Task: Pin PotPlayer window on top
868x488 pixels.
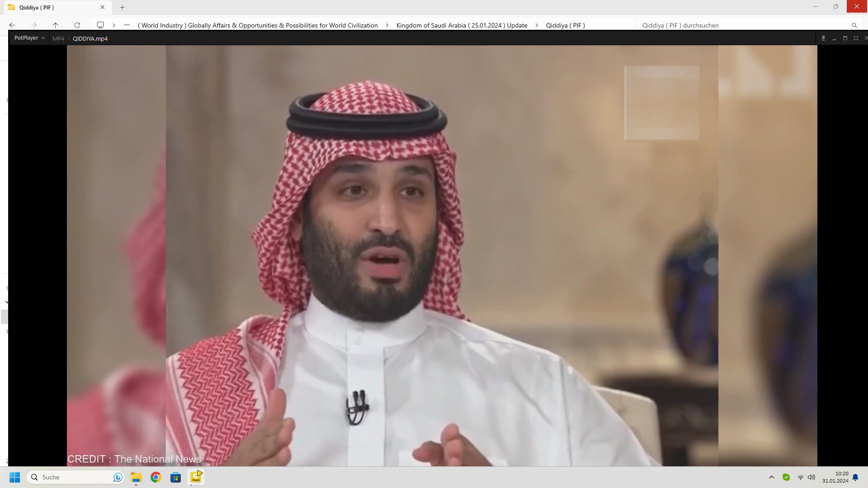Action: (823, 38)
